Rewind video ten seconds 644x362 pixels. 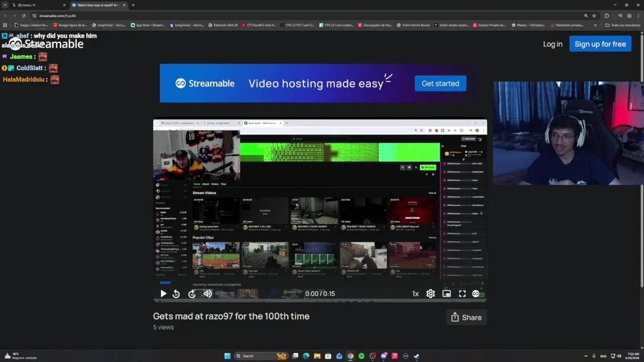pyautogui.click(x=176, y=294)
